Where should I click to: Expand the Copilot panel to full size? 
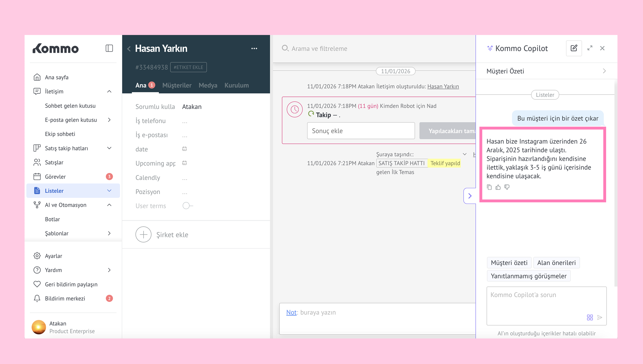tap(590, 48)
